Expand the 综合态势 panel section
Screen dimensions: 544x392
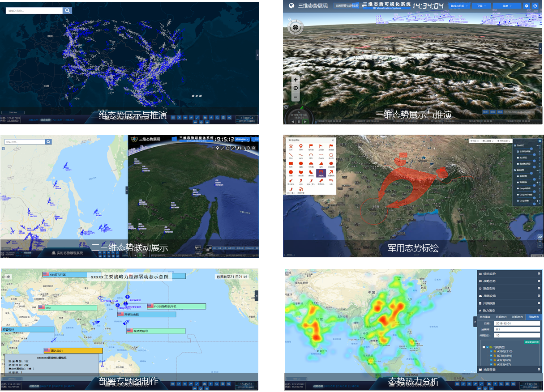pos(539,274)
